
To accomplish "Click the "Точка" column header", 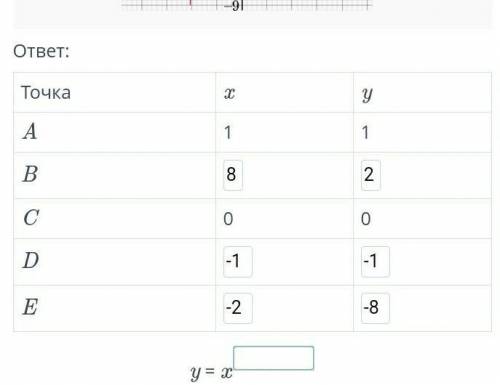I will point(46,93).
